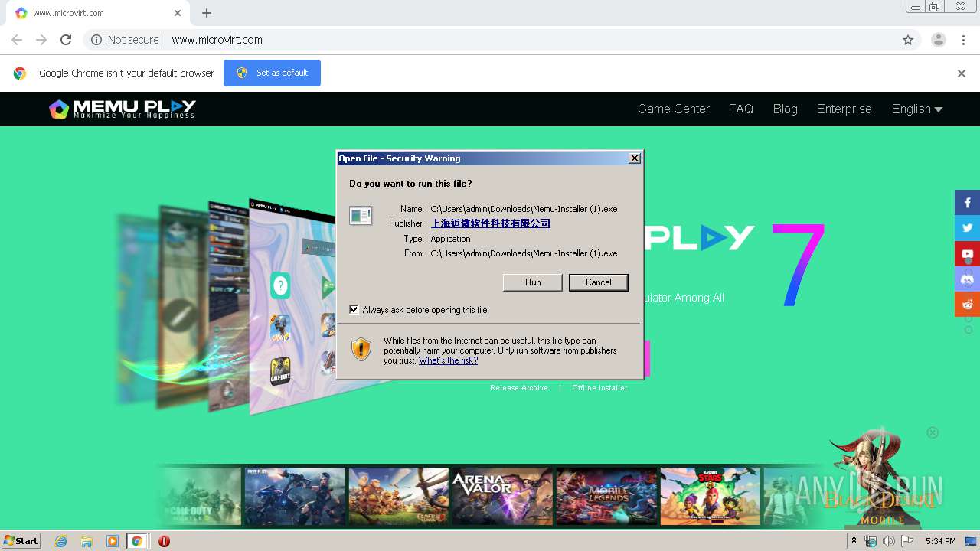Screen dimensions: 980x551
Task: Click the red stop icon in taskbar
Action: coord(164,541)
